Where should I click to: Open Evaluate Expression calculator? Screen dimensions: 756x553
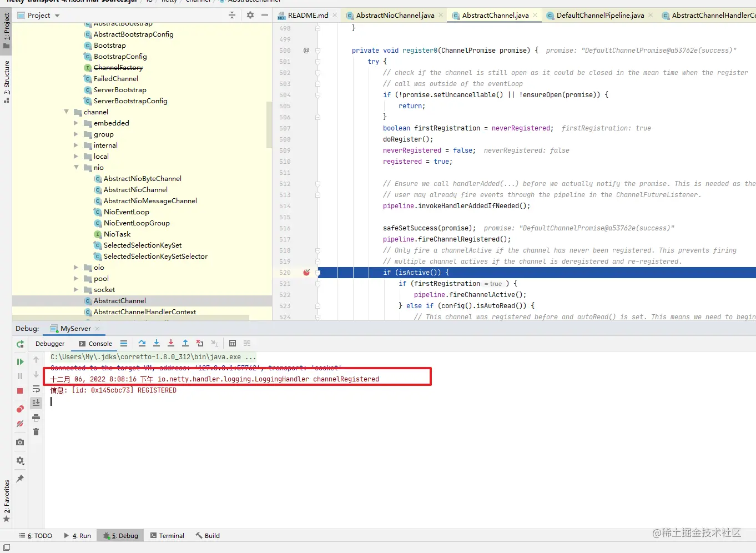click(x=233, y=343)
